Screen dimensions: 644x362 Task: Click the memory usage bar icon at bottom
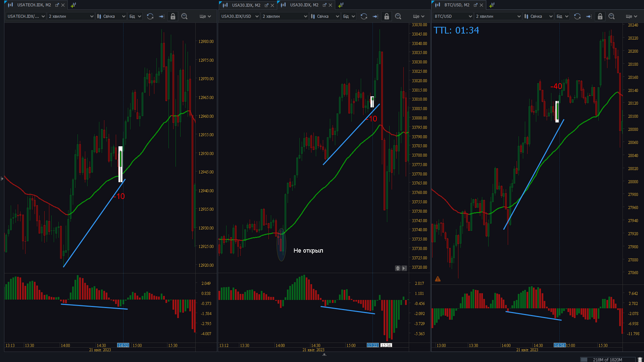(x=584, y=360)
